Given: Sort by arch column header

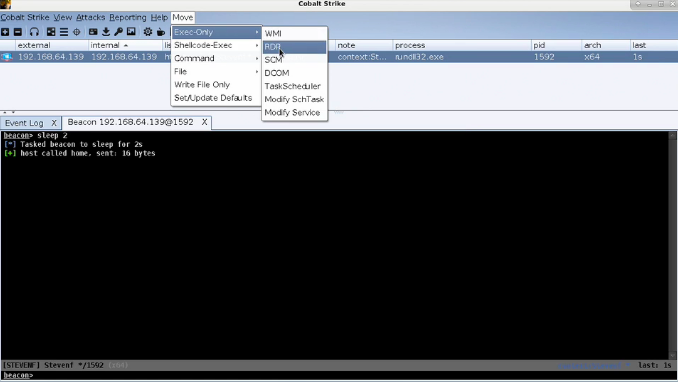Looking at the screenshot, I should click(605, 45).
